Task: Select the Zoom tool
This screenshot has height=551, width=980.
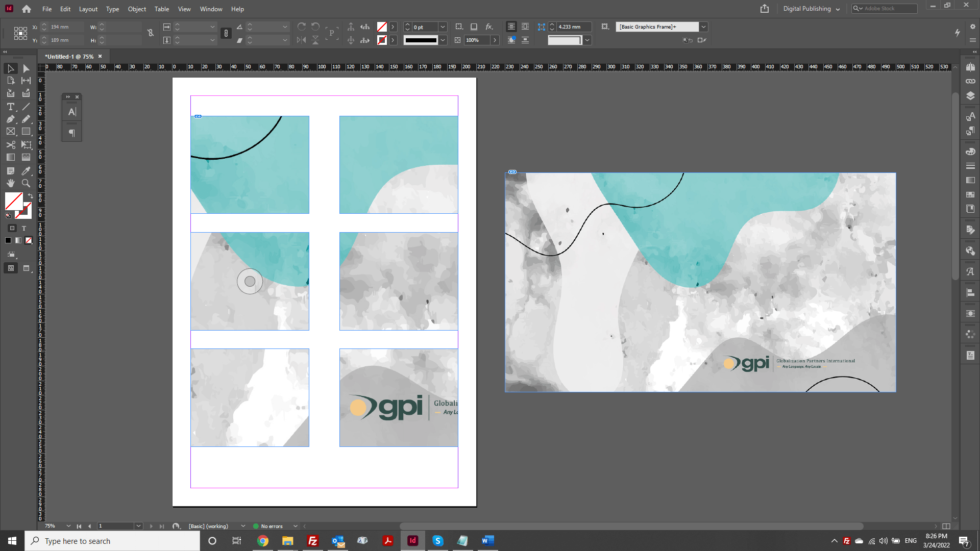Action: [x=26, y=183]
